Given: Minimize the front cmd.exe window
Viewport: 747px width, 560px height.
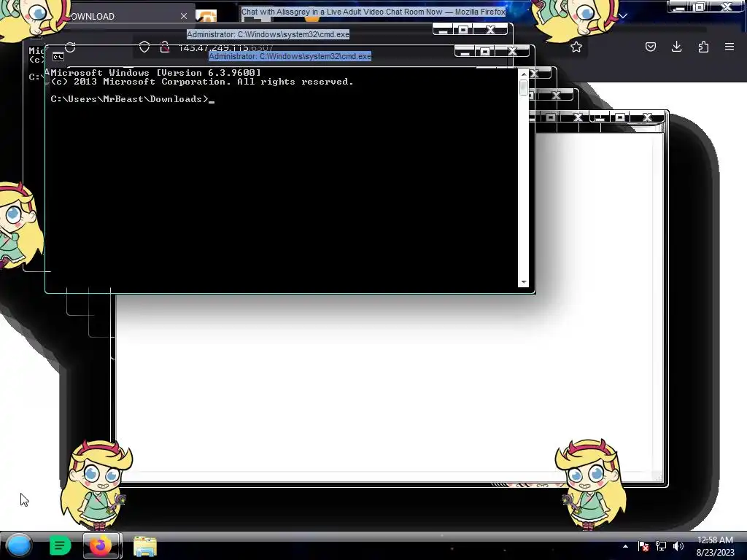Looking at the screenshot, I should pyautogui.click(x=465, y=52).
